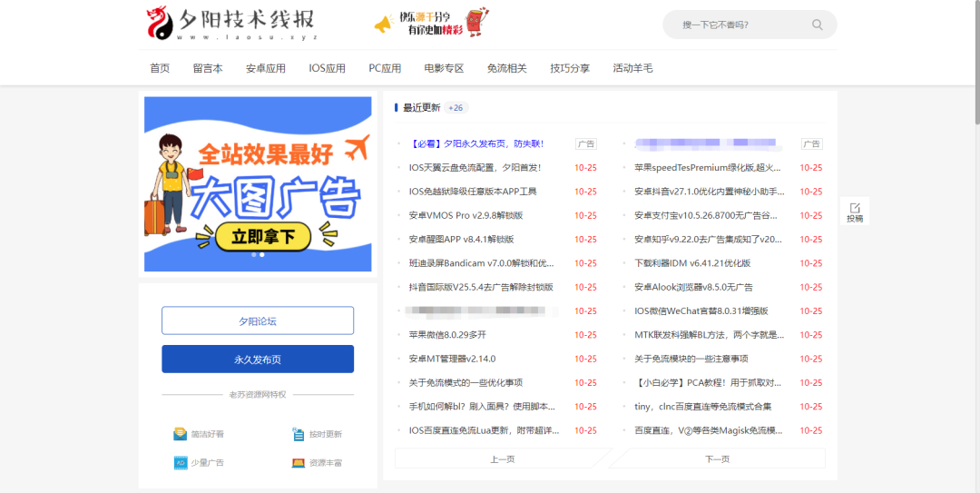Open 关于免流模块的一些注意事项 post
This screenshot has height=493, width=980.
691,359
